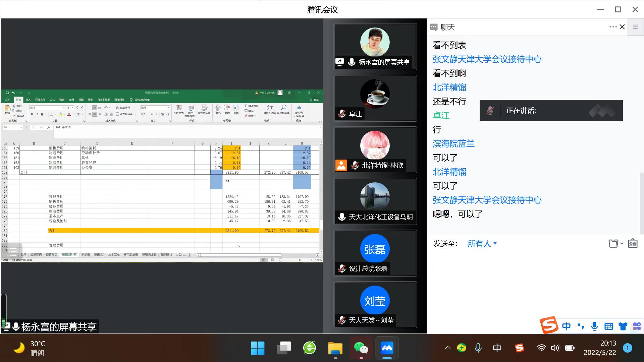The width and height of the screenshot is (644, 362).
Task: Open the 文件 tab in shared Excel
Action: click(x=8, y=100)
